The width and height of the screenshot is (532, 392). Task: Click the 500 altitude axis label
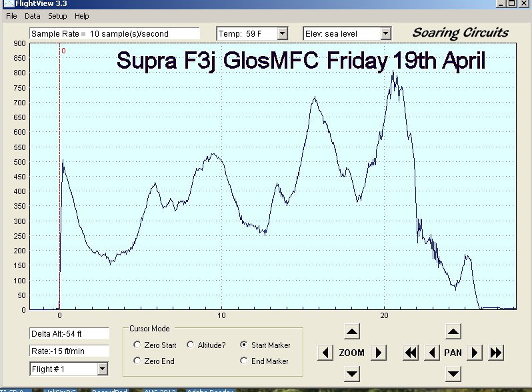pyautogui.click(x=20, y=162)
